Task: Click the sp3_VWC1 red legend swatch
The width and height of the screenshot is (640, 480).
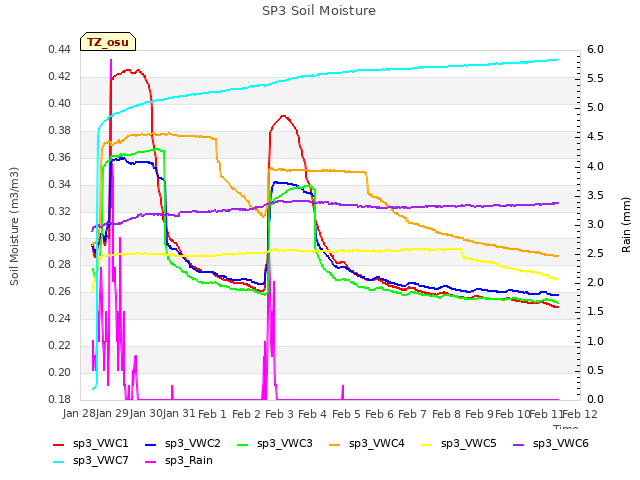Action: click(x=59, y=444)
